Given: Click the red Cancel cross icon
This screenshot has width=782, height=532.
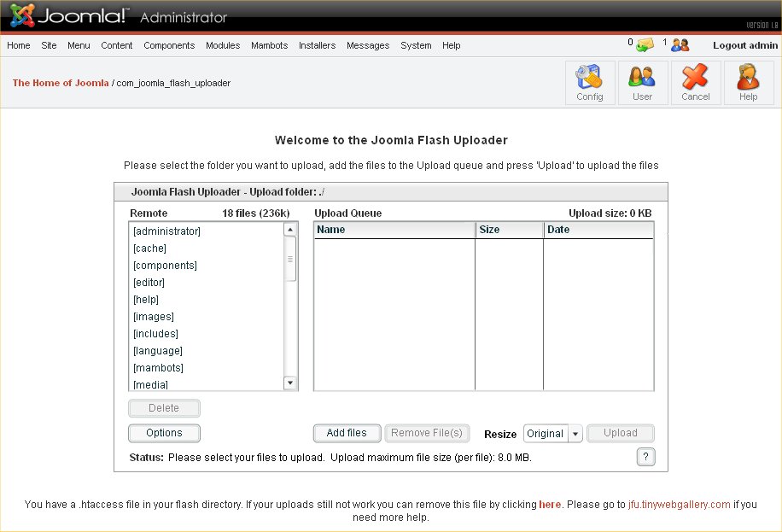Looking at the screenshot, I should pyautogui.click(x=695, y=83).
